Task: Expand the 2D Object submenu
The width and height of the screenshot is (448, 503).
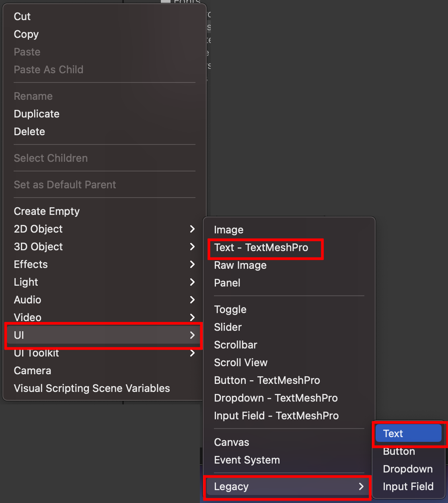Action: point(38,229)
